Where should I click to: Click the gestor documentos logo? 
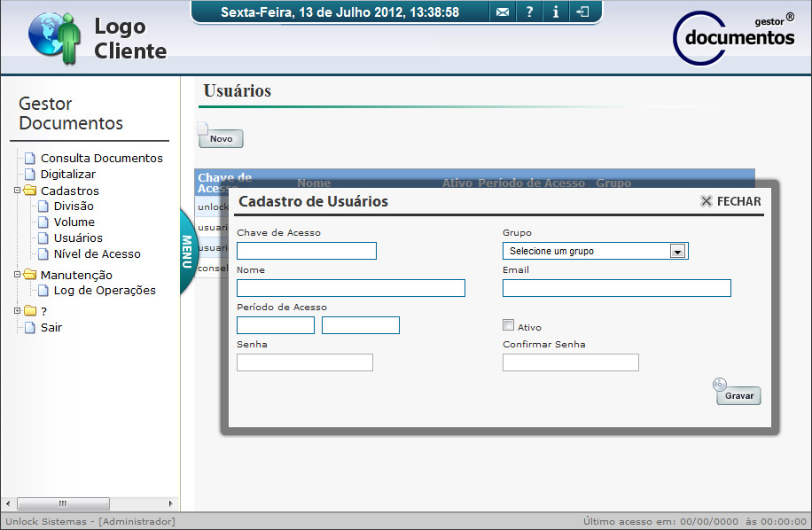coord(734,37)
